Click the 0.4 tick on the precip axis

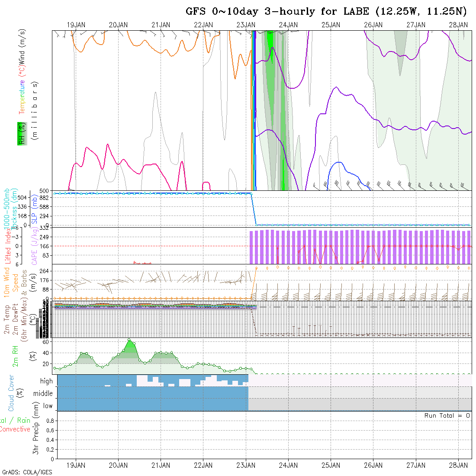point(50,440)
